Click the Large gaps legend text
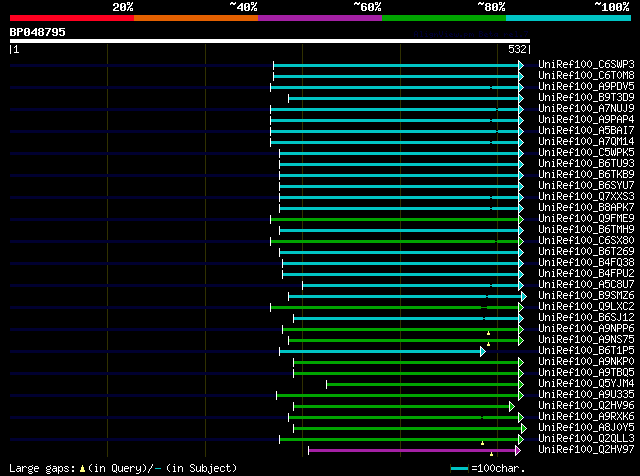Viewport: 640px width, 476px height. [123, 468]
